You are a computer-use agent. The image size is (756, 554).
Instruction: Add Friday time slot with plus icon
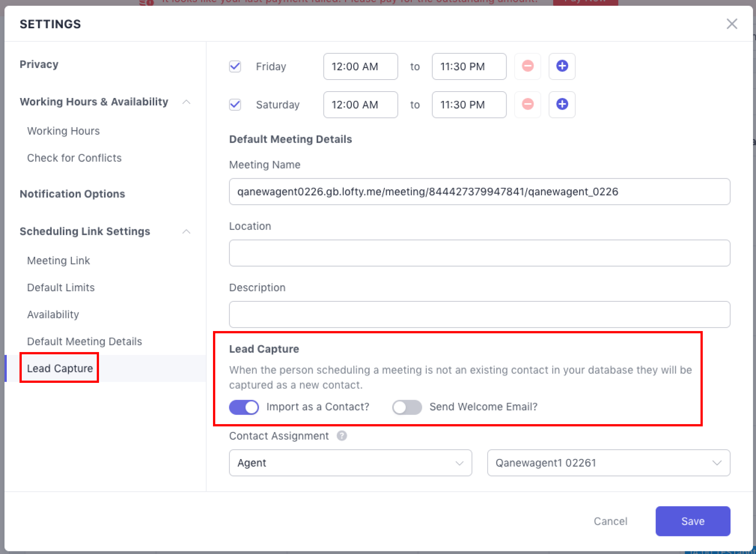pos(562,66)
